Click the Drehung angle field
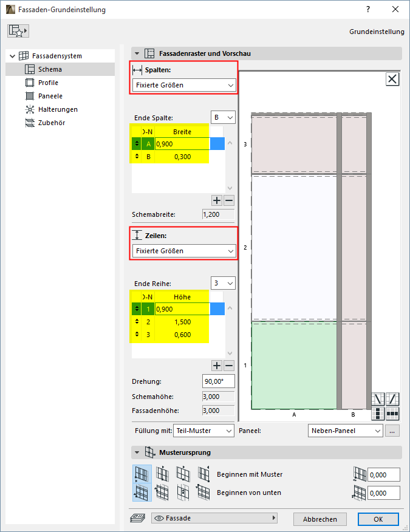410x532 pixels. point(218,381)
